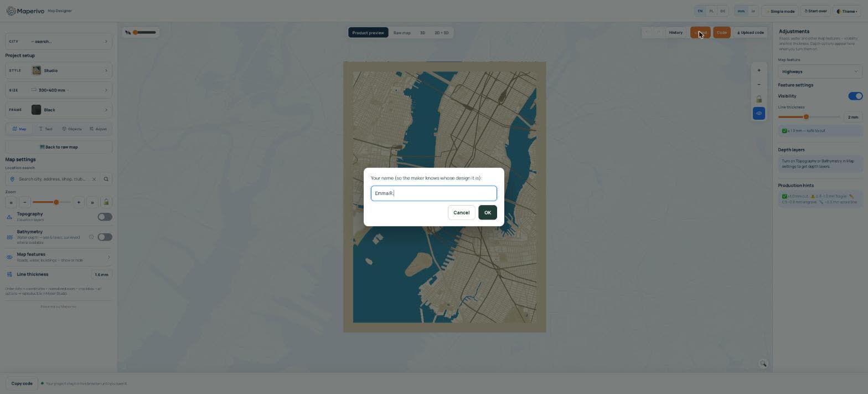
Task: Click the zoom plus button in Map settings
Action: pyautogui.click(x=79, y=202)
